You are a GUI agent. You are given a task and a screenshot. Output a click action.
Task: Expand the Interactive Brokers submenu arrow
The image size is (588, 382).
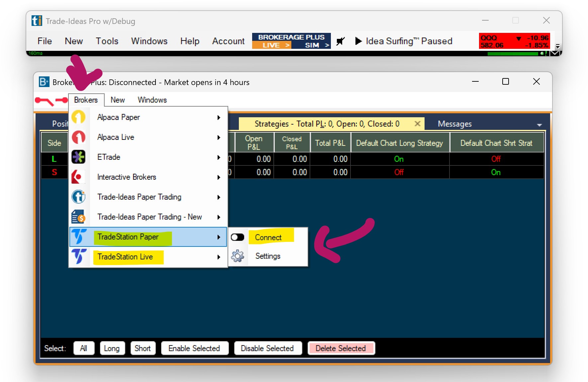[x=219, y=177]
